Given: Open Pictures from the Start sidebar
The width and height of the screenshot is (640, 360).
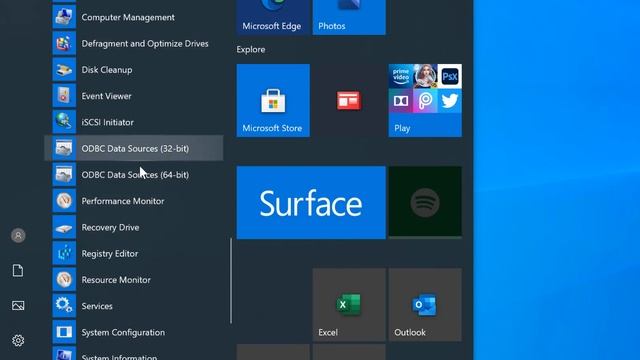Looking at the screenshot, I should pyautogui.click(x=18, y=305).
